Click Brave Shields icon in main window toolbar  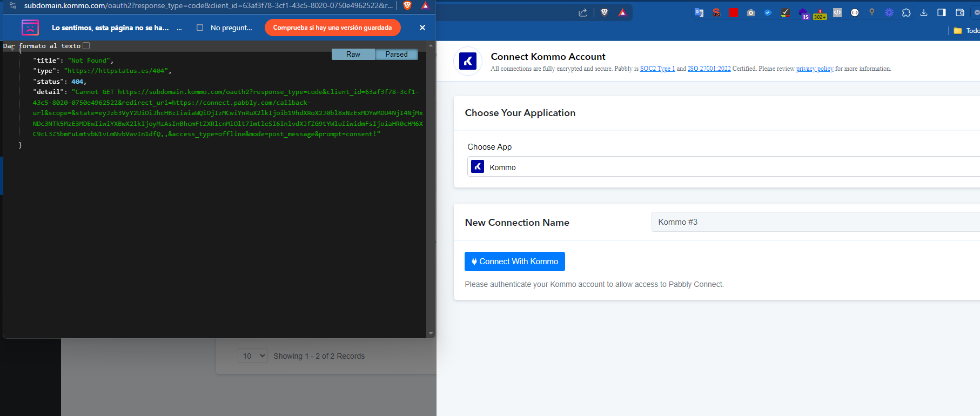(605, 12)
